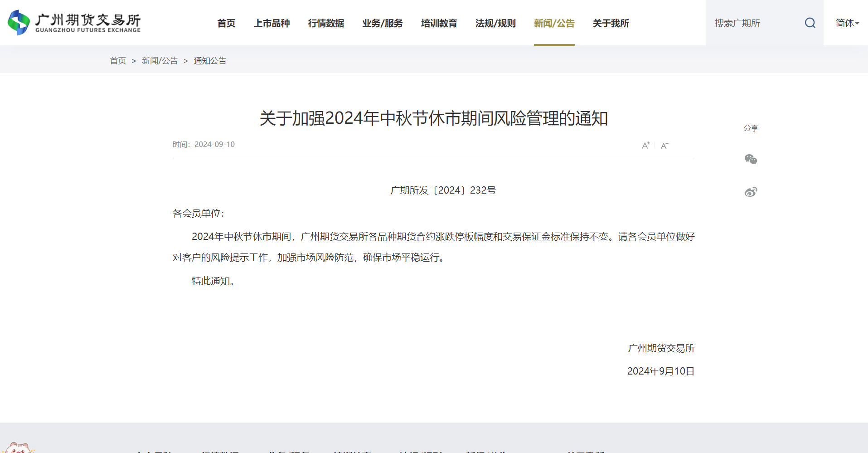This screenshot has width=868, height=453.
Task: Go to 新闻/公告 in breadcrumb
Action: [x=160, y=61]
